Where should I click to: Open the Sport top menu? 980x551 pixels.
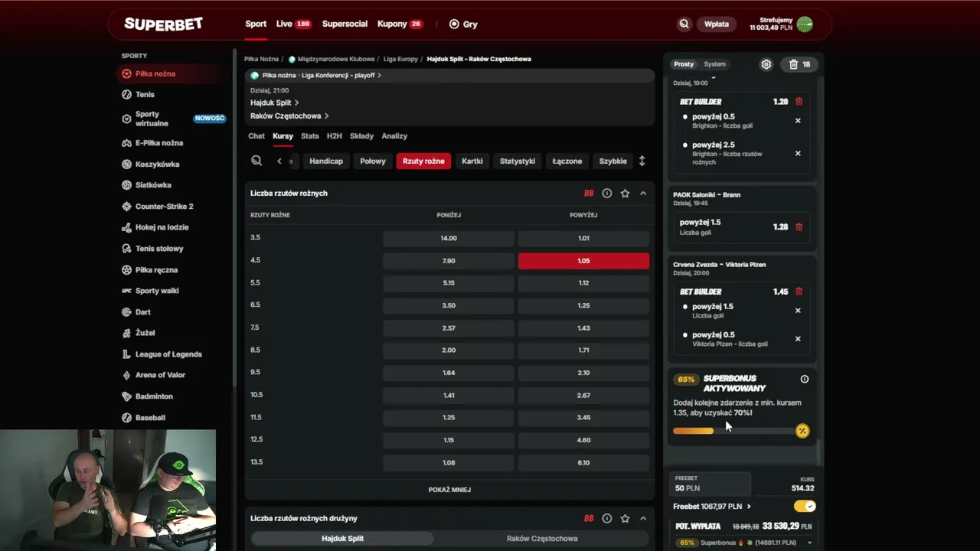tap(256, 24)
